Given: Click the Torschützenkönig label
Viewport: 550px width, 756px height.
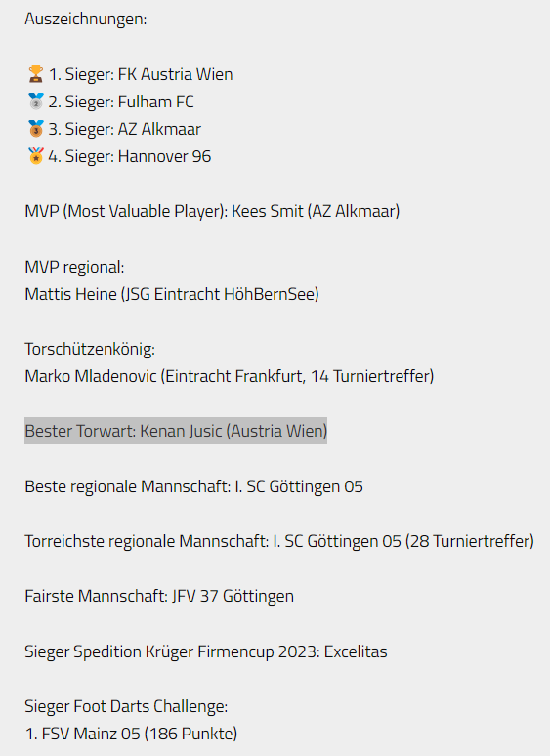Looking at the screenshot, I should pos(90,349).
